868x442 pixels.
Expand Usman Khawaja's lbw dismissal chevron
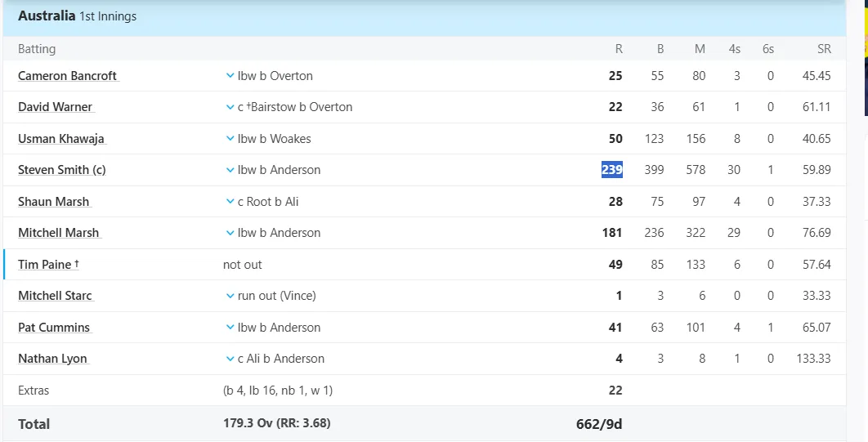230,139
